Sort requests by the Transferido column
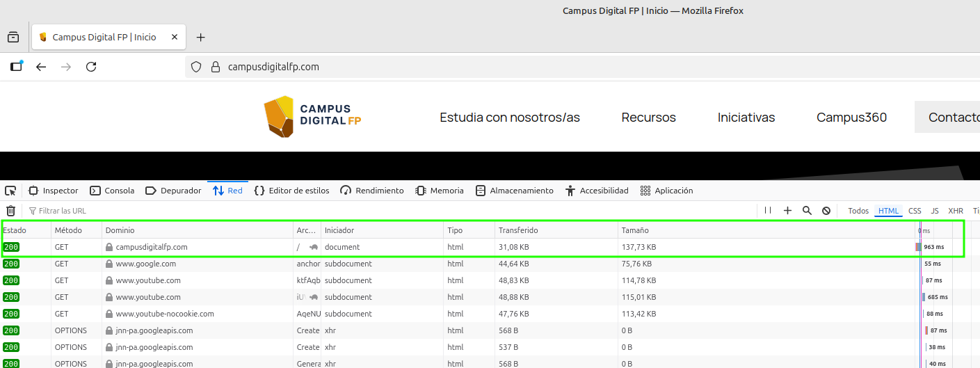Image resolution: width=980 pixels, height=368 pixels. pyautogui.click(x=518, y=230)
